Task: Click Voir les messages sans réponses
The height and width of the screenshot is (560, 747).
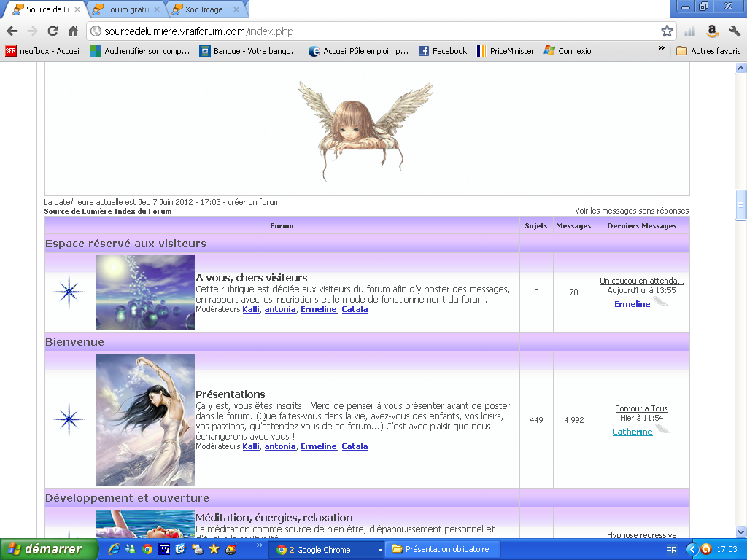Action: click(x=632, y=211)
